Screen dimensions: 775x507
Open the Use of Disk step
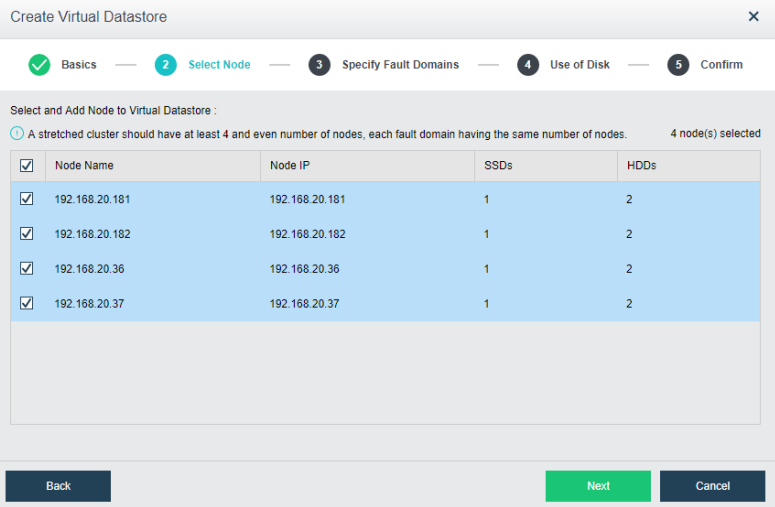[579, 65]
